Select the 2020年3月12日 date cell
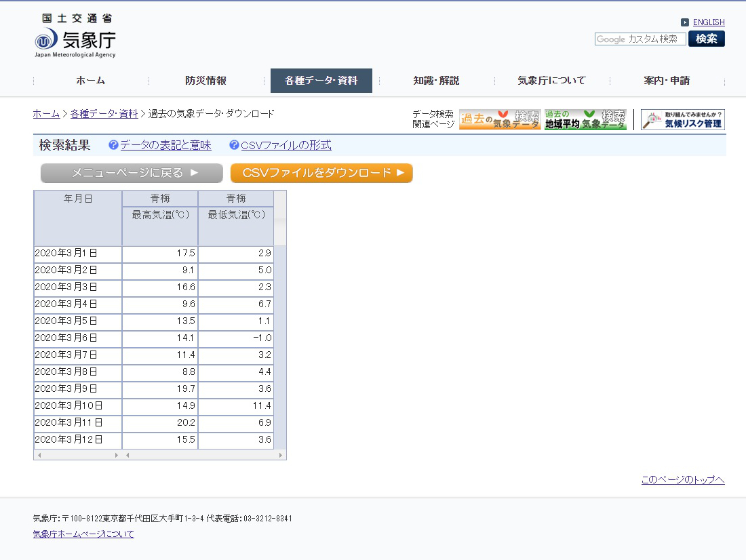Screen dimensions: 746x560 (x=78, y=440)
